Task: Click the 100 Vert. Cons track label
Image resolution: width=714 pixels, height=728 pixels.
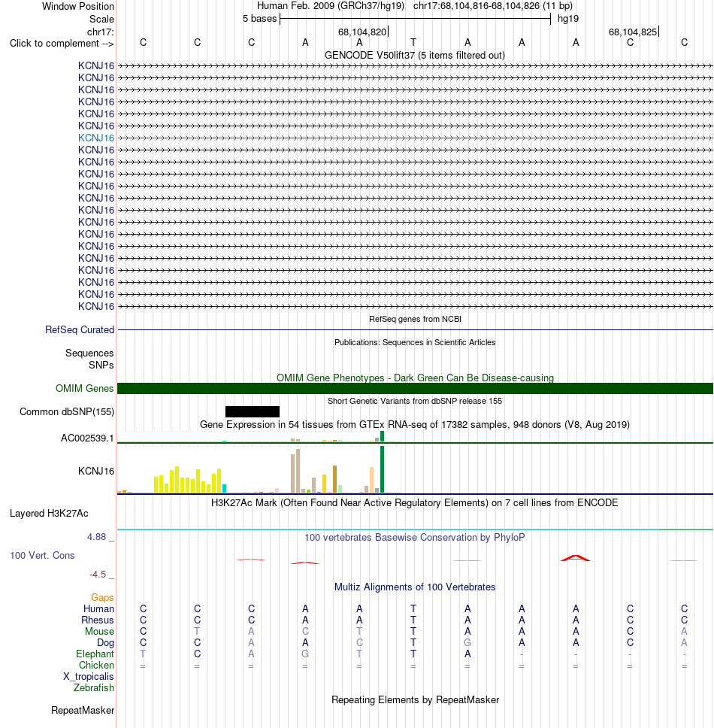Action: tap(42, 555)
